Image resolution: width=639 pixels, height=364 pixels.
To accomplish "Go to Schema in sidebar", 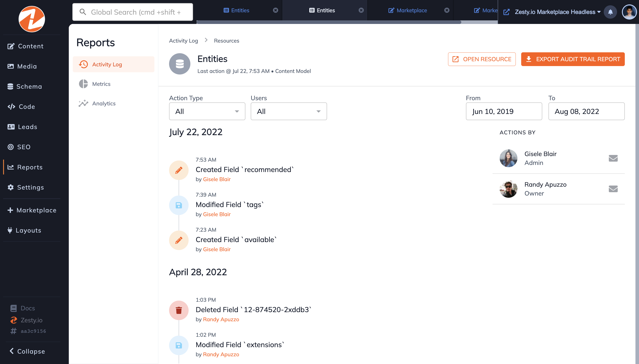I will click(25, 86).
